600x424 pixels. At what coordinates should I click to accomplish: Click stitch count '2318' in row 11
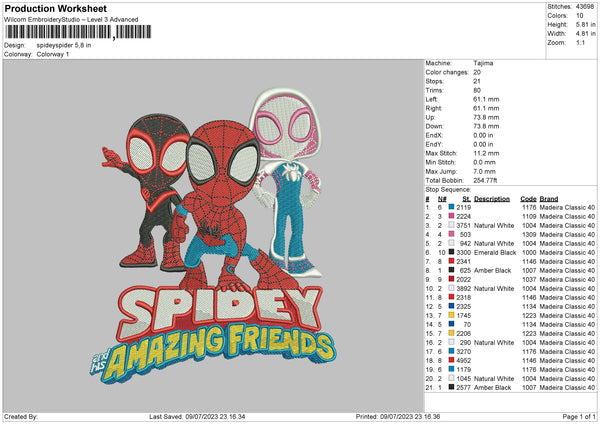coord(463,297)
